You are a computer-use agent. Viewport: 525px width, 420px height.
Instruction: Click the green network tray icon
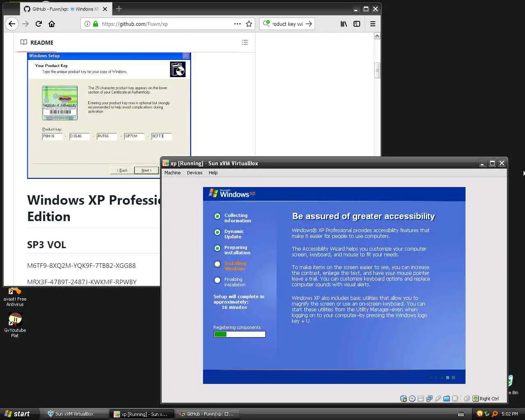(487, 414)
